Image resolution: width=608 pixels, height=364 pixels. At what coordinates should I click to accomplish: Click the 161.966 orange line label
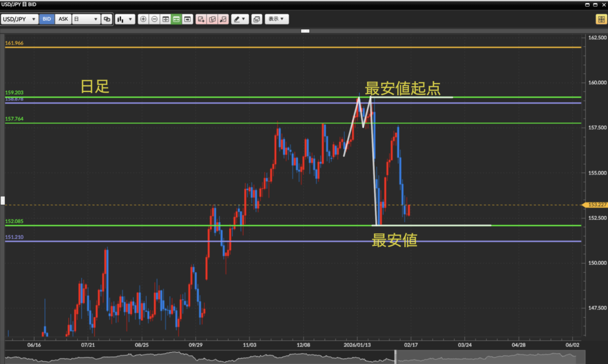pos(14,43)
